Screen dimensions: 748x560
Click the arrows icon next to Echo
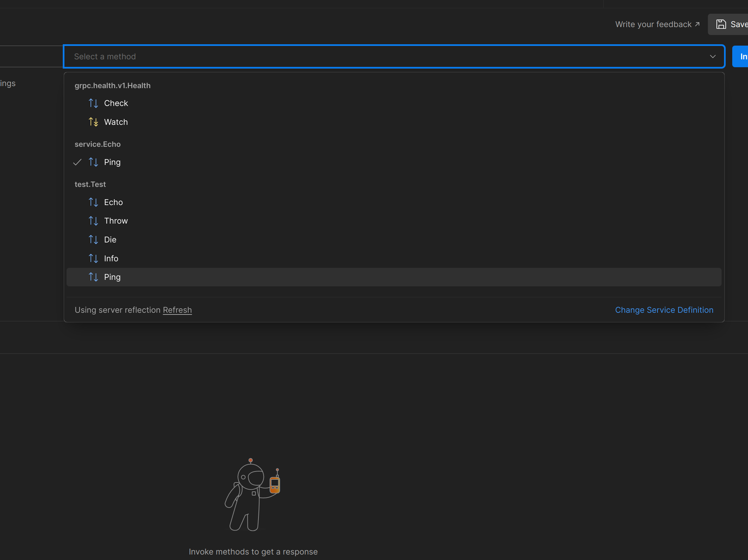tap(93, 202)
